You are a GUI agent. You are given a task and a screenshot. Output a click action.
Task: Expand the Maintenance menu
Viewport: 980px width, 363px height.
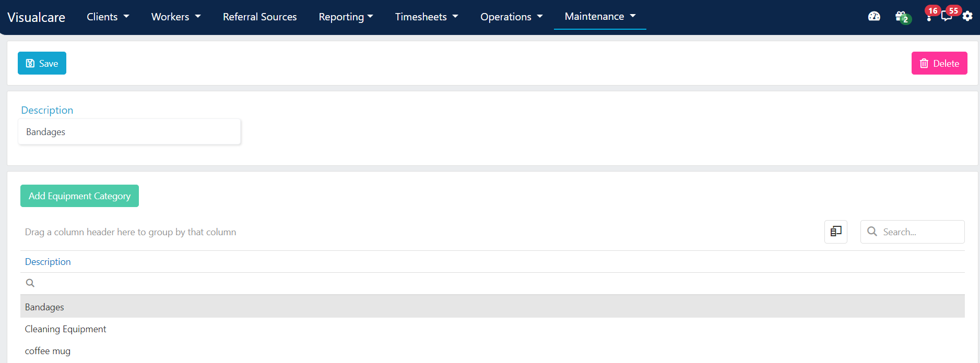coord(600,16)
